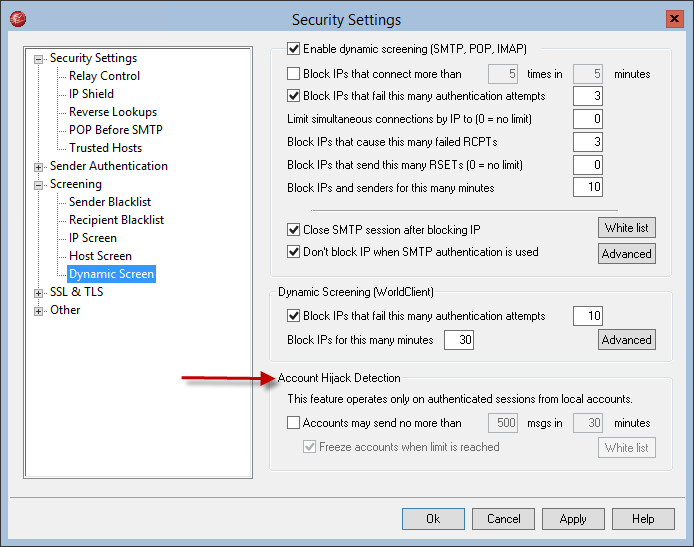Open the IP Shield settings page
This screenshot has height=547, width=694.
[x=91, y=94]
